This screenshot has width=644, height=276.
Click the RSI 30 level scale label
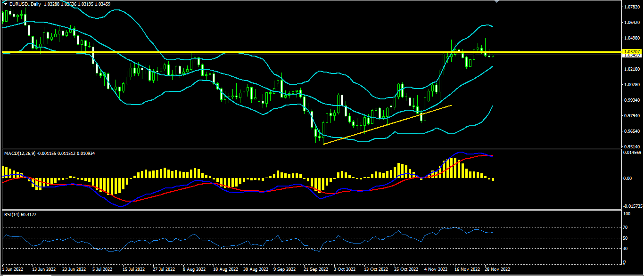click(x=626, y=249)
